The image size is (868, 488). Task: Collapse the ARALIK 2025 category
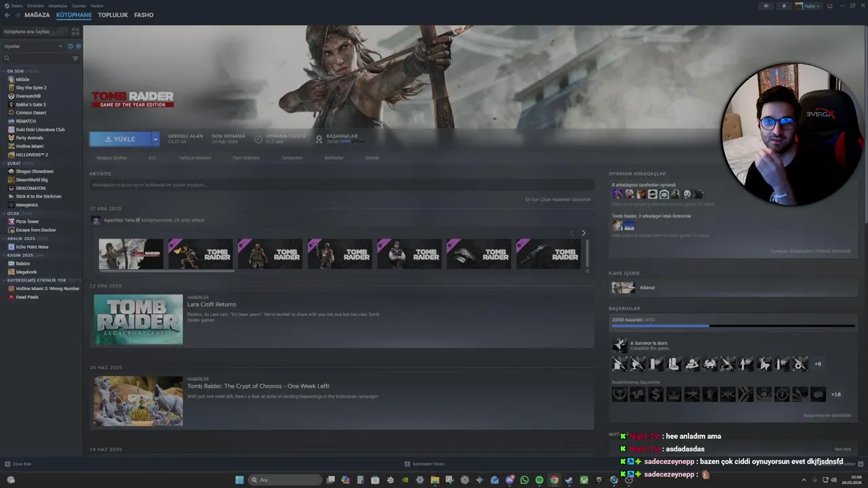point(4,239)
